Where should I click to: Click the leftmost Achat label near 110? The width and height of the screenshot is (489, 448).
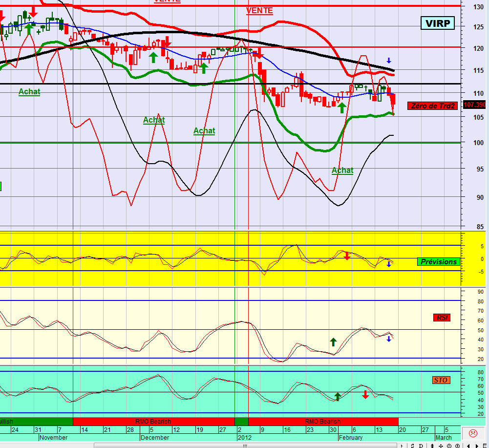(29, 91)
